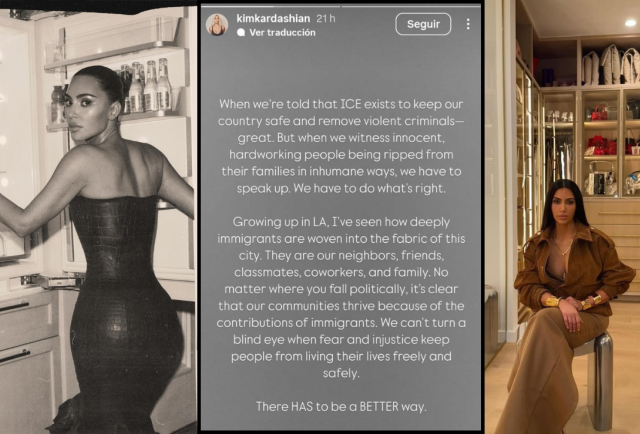Jump to the second story progress segment
The height and width of the screenshot is (434, 640).
(x=411, y=6)
